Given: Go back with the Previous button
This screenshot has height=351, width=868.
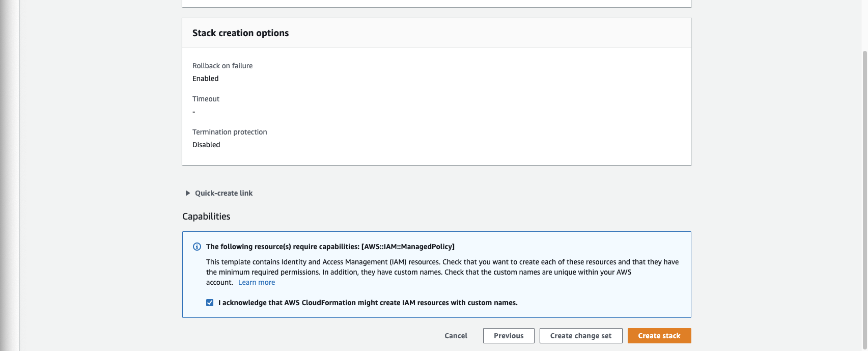Looking at the screenshot, I should (x=509, y=336).
